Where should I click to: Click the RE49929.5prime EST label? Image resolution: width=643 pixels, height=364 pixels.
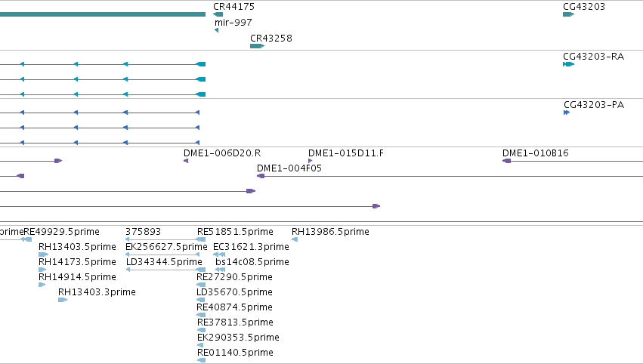pyautogui.click(x=61, y=232)
